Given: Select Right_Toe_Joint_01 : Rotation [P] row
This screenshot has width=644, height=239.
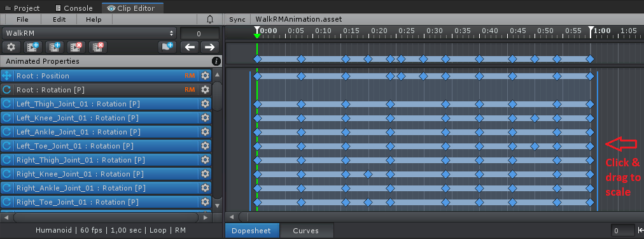Looking at the screenshot, I should point(106,201).
